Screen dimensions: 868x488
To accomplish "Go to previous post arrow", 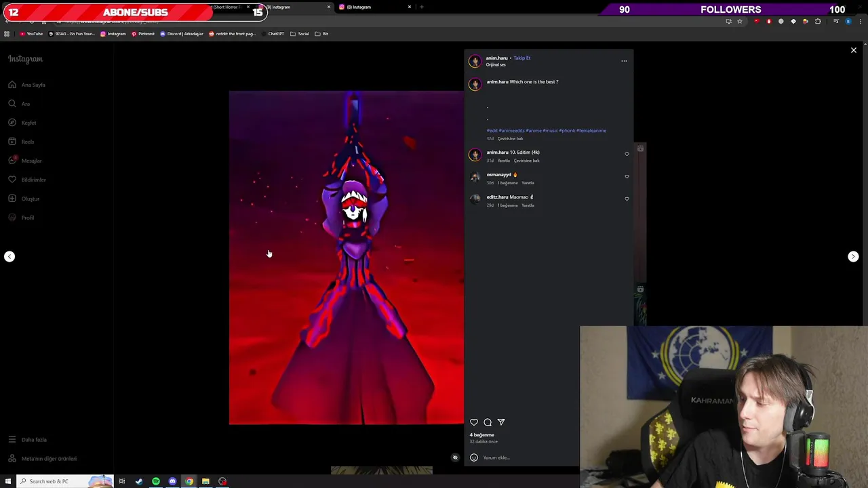I will (x=9, y=256).
